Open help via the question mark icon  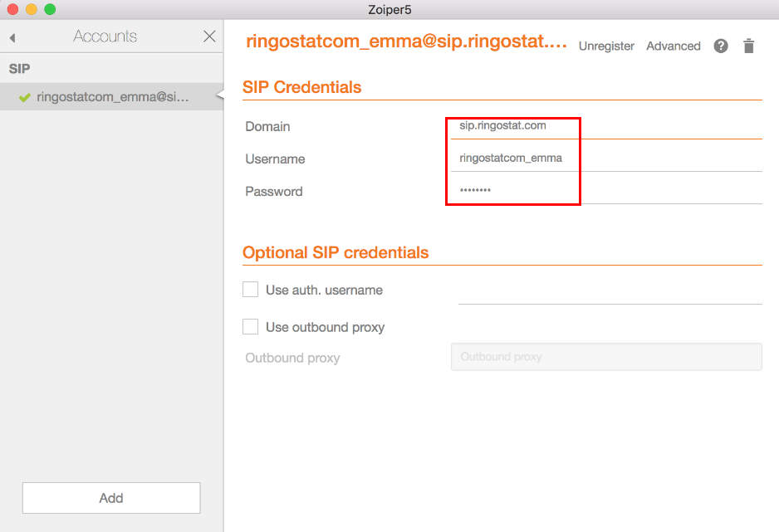[721, 46]
